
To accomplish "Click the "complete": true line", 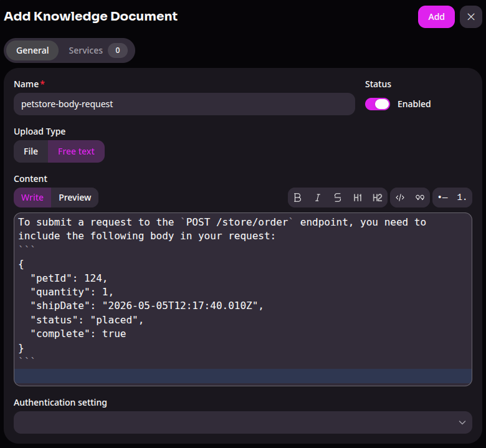I will pos(78,334).
